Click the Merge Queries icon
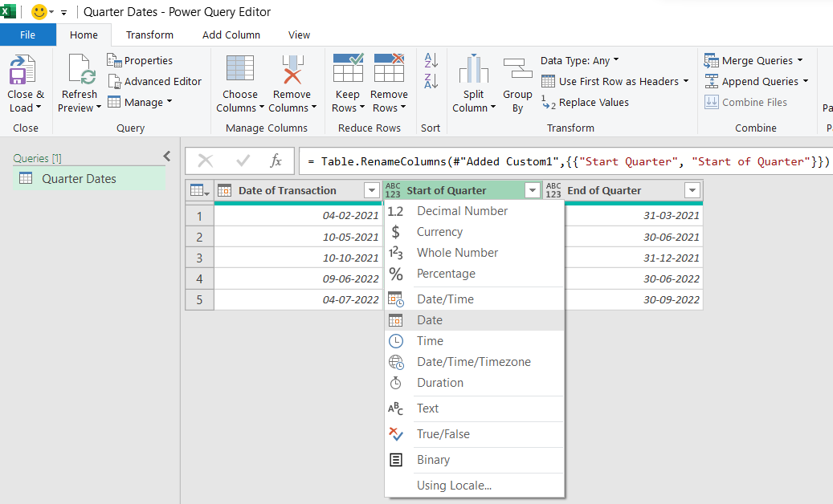Image resolution: width=833 pixels, height=504 pixels. [x=712, y=60]
